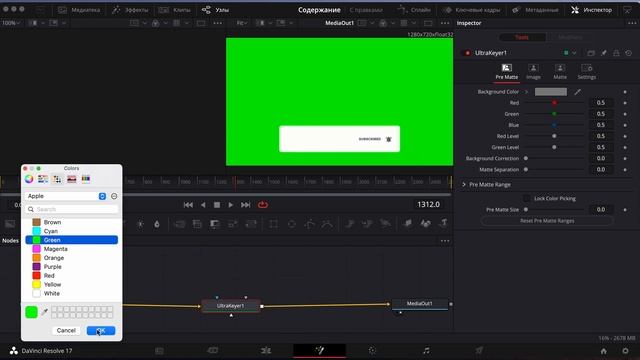Open the 100% viewer zoom dropdown
The height and width of the screenshot is (360, 640).
point(11,23)
